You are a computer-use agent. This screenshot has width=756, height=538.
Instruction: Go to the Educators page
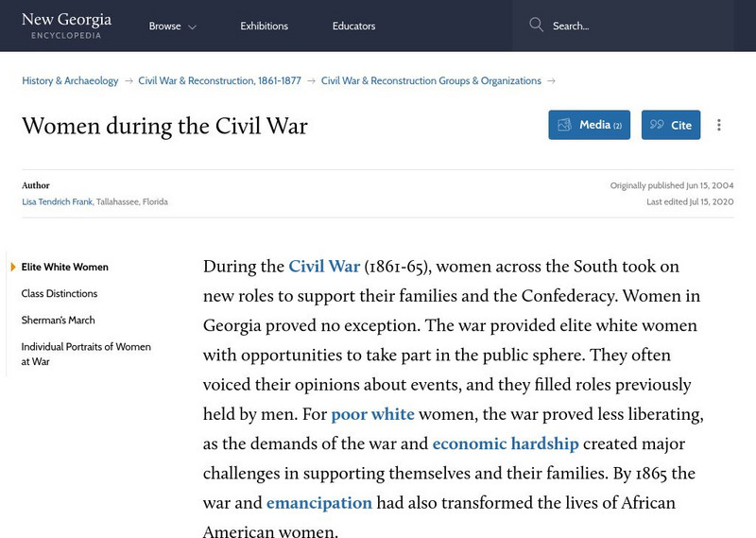click(353, 26)
